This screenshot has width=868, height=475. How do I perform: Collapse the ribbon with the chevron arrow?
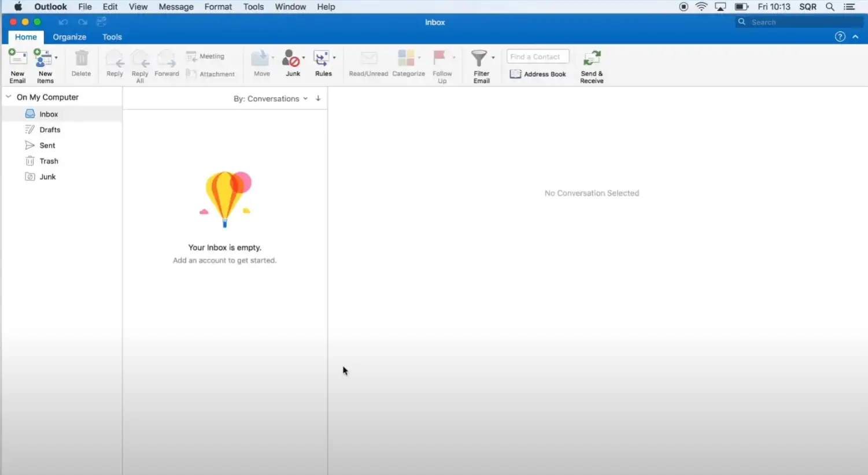(855, 37)
